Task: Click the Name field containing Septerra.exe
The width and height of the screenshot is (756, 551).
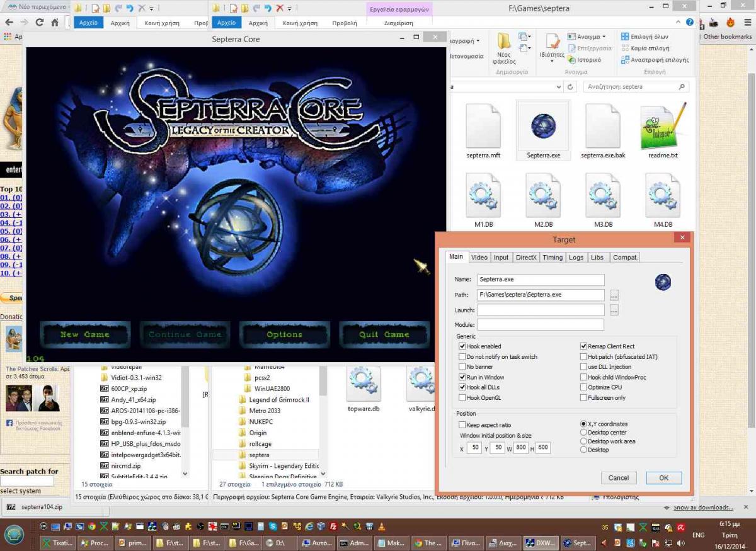Action: 541,280
